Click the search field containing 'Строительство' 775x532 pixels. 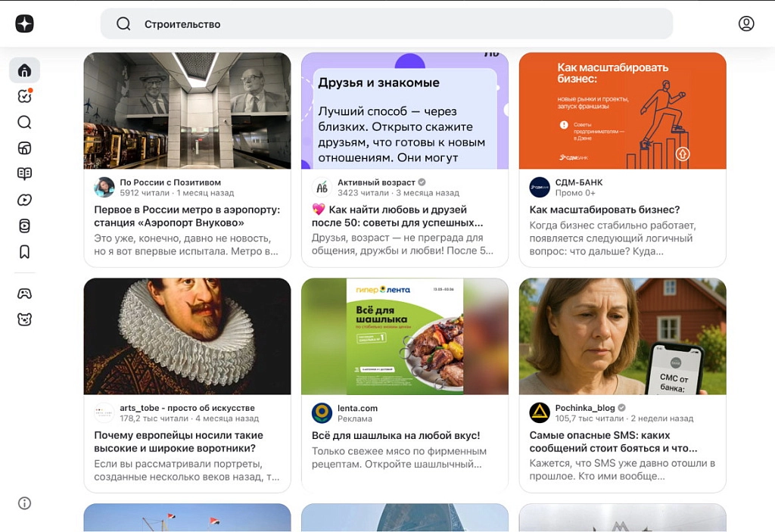coord(386,24)
